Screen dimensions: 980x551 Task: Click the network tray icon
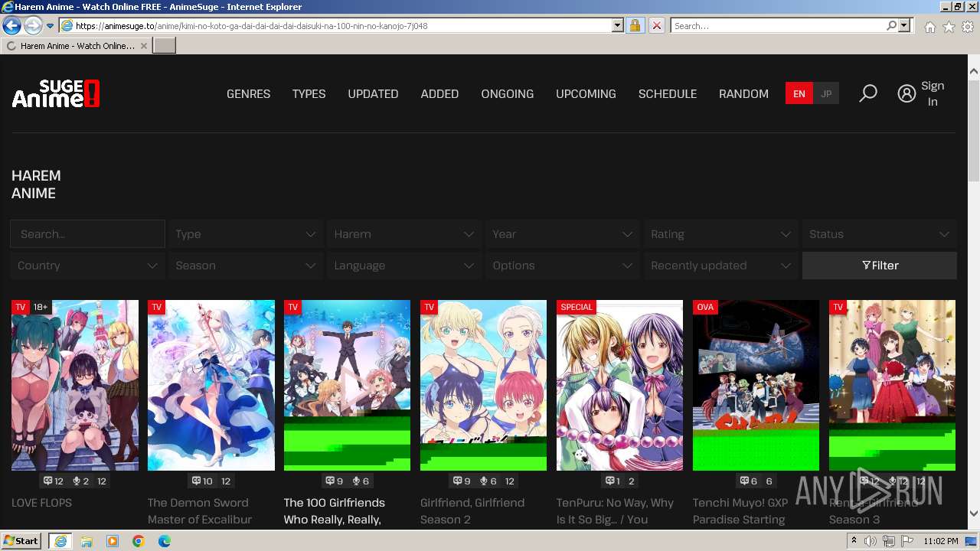point(888,541)
